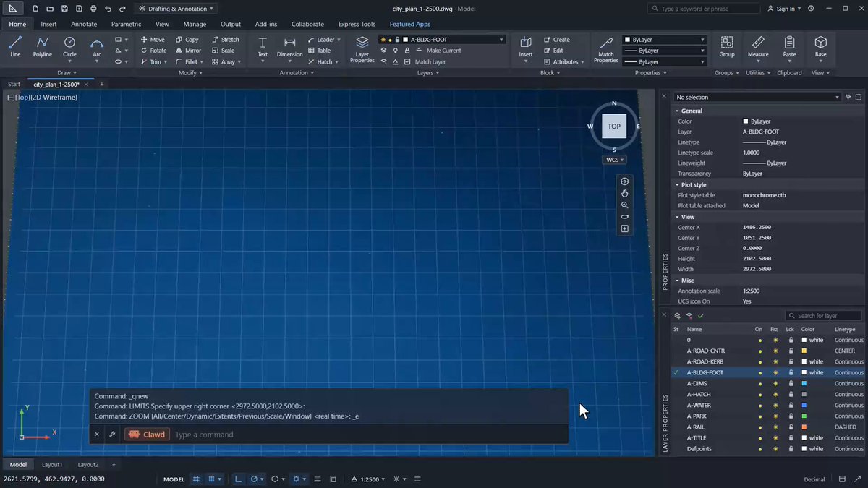Toggle ortho mode in status bar
The height and width of the screenshot is (488, 868).
(x=238, y=479)
